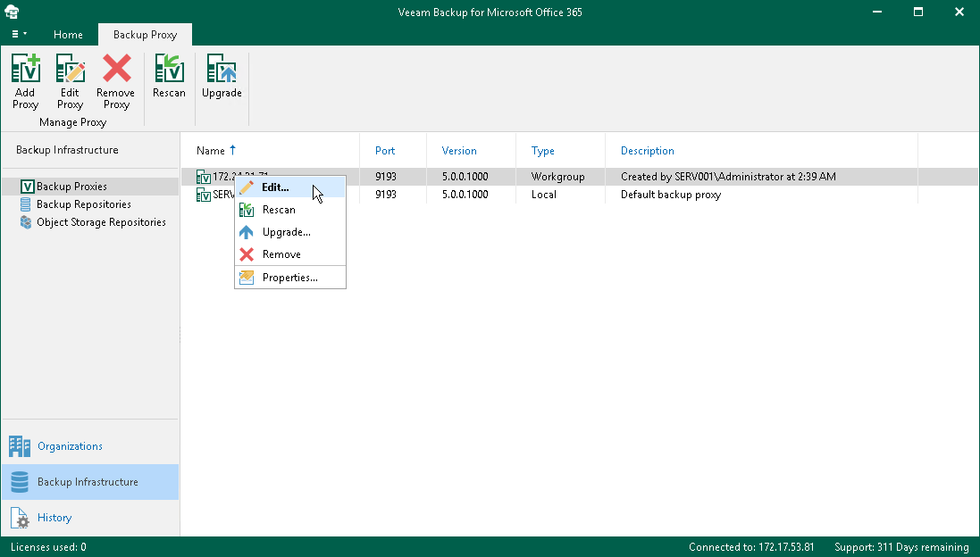Sort by the Version column header

click(x=459, y=151)
